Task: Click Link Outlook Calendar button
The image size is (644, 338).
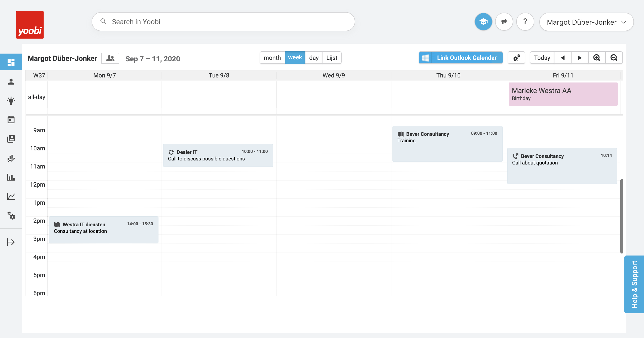Action: 461,58
